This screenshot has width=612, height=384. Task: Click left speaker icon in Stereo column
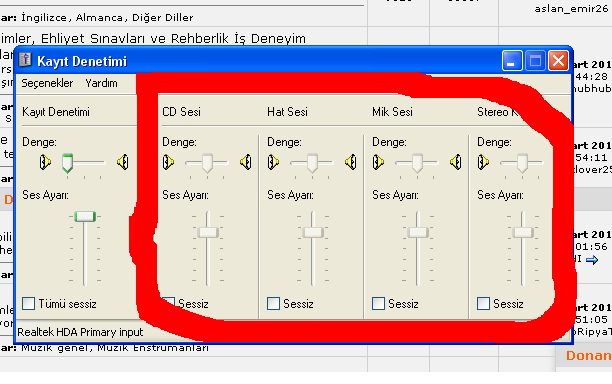[x=483, y=162]
